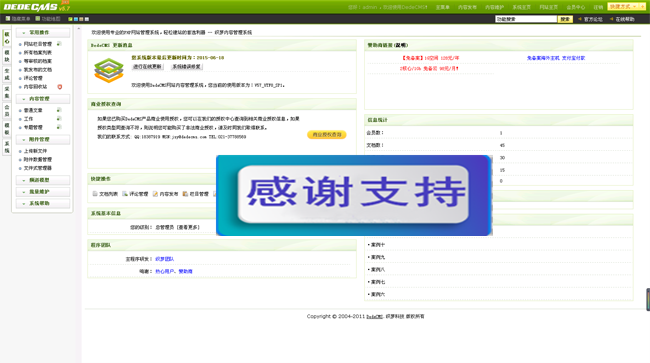Viewport: 650px width, 363px height.
Task: Click the DedeCMS link in copyright footer
Action: [x=374, y=317]
